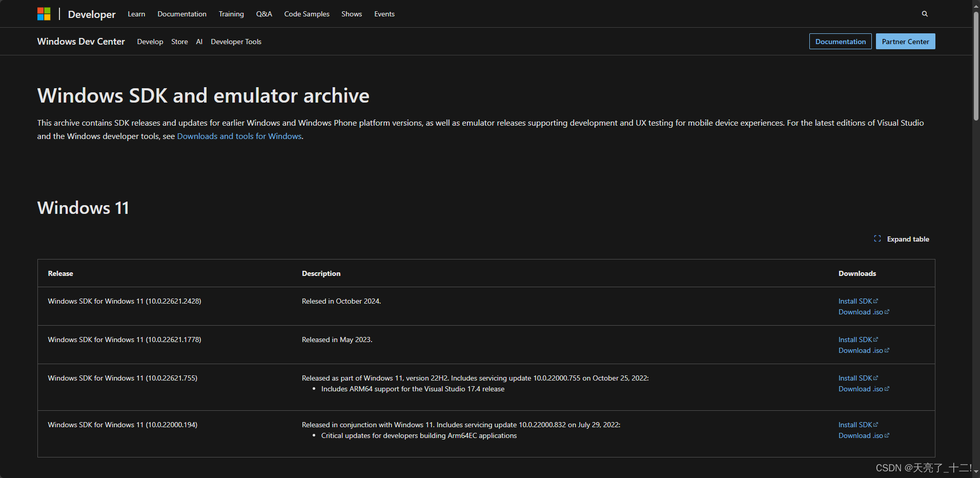Download .iso for version 10.0.22621.2428

864,312
